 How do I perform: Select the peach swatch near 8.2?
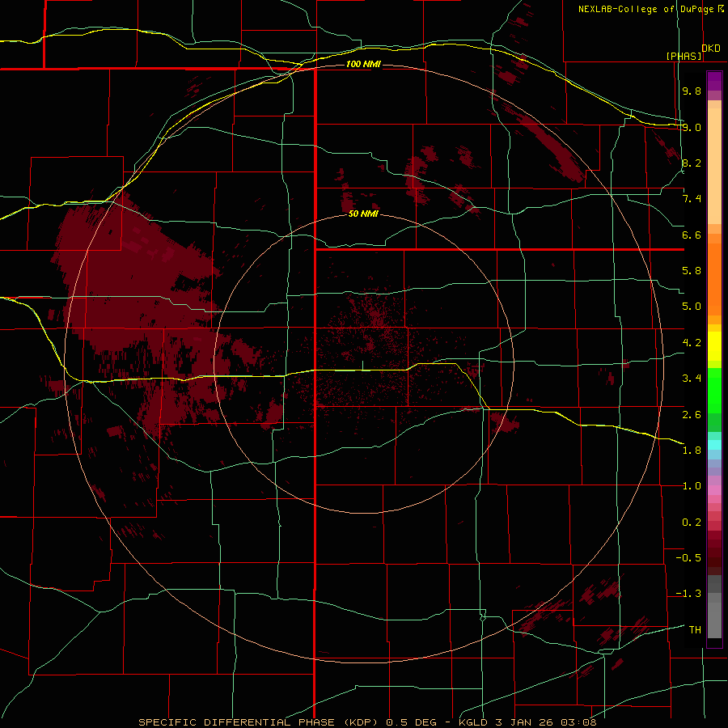coord(714,166)
